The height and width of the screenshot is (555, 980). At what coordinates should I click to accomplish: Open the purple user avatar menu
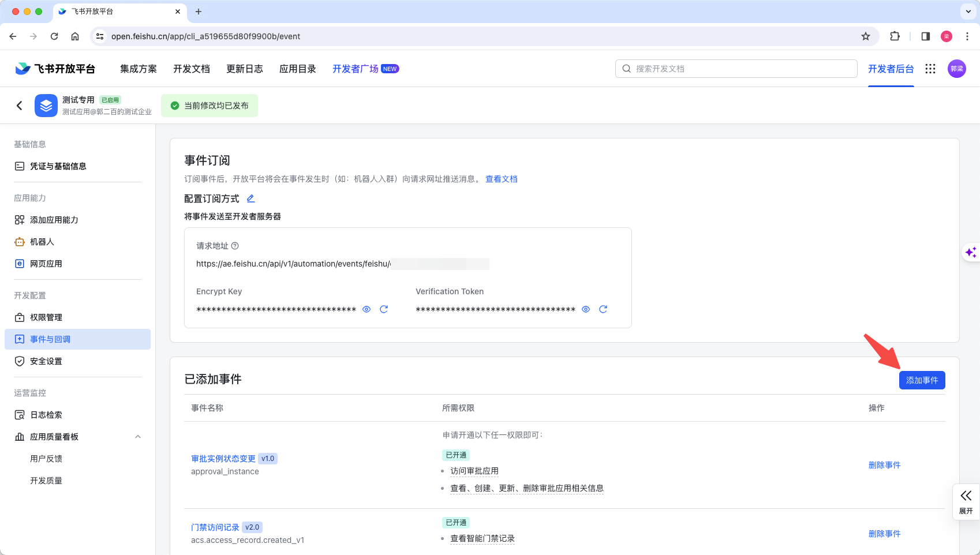(x=957, y=69)
